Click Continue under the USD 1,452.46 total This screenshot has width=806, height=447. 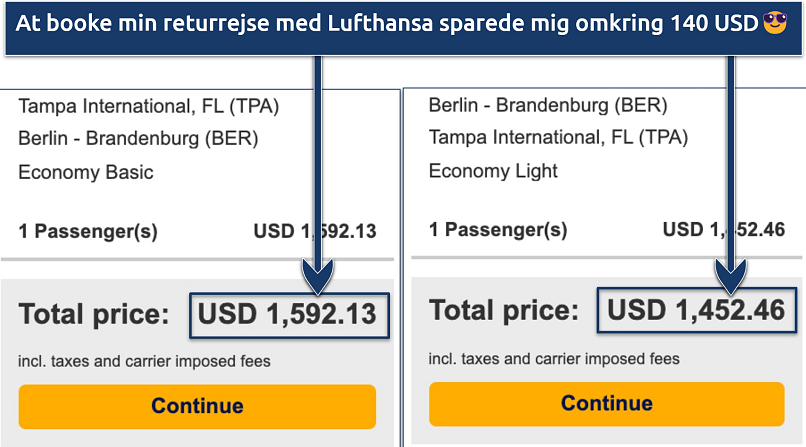pyautogui.click(x=607, y=403)
